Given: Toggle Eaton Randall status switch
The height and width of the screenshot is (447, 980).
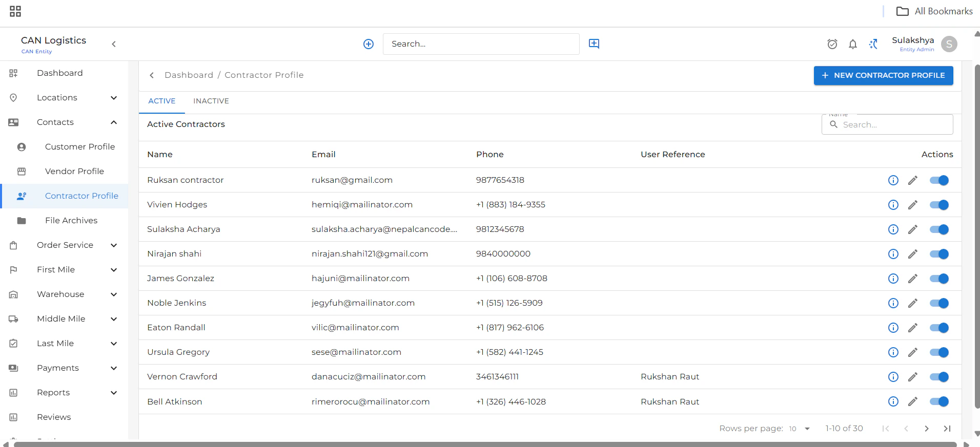Looking at the screenshot, I should coord(939,328).
